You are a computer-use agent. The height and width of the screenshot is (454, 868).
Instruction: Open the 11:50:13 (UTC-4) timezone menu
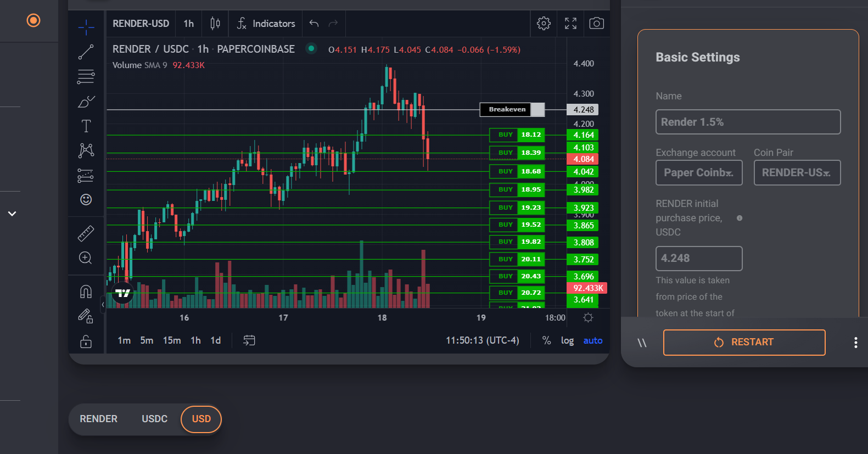482,340
